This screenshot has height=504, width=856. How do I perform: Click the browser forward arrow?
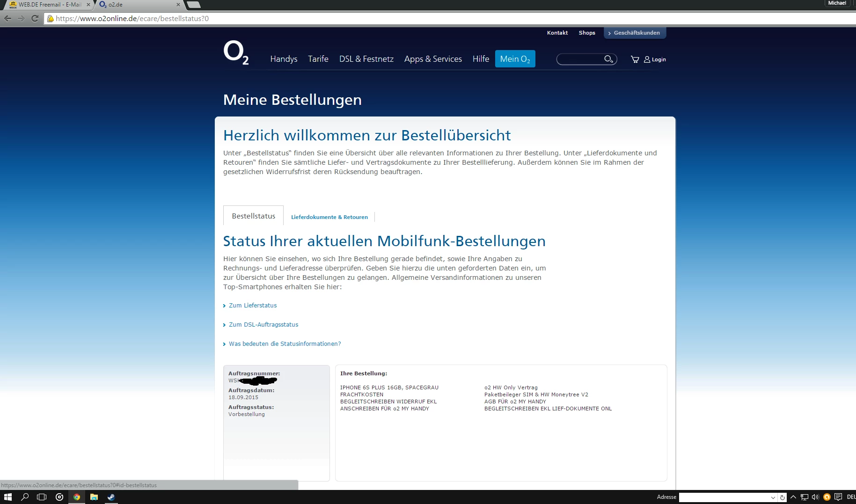22,19
